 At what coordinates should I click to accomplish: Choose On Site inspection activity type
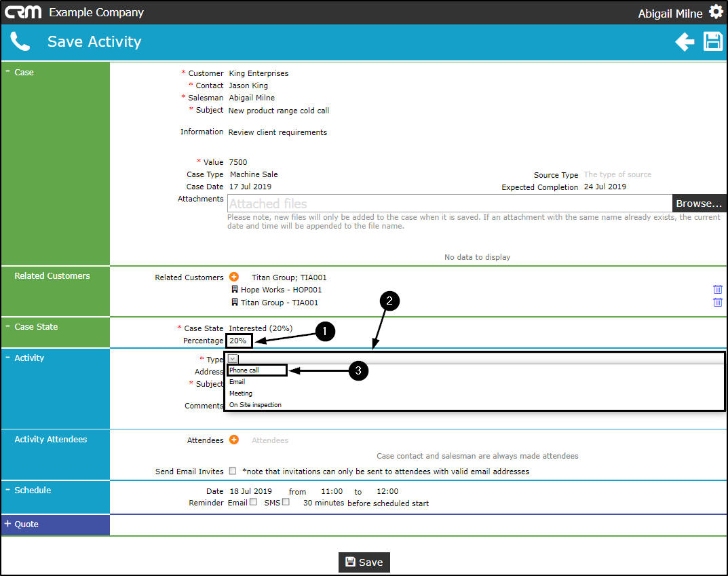click(x=255, y=405)
